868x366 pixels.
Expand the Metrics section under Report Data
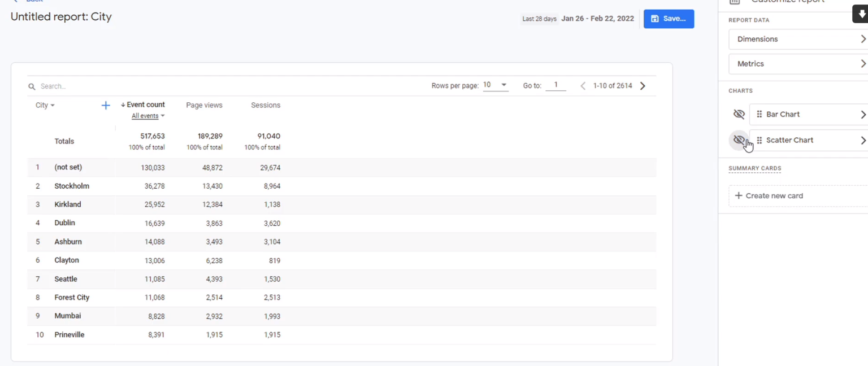click(797, 64)
